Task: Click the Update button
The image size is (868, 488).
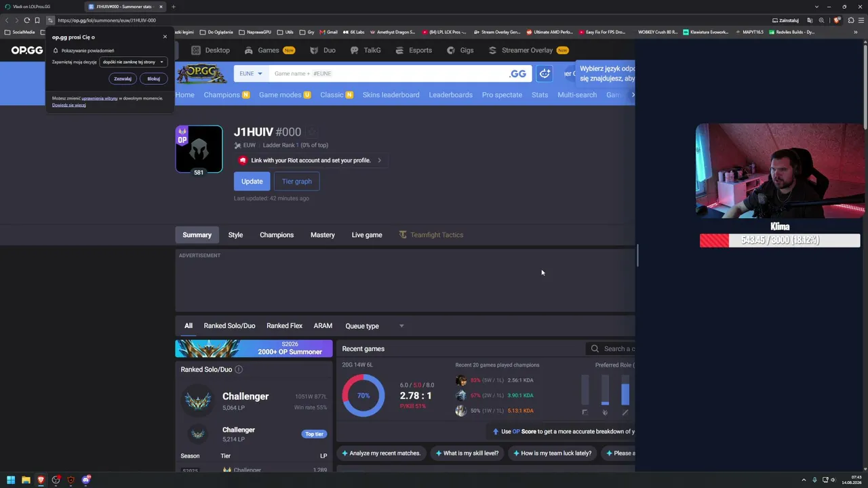Action: pyautogui.click(x=252, y=182)
